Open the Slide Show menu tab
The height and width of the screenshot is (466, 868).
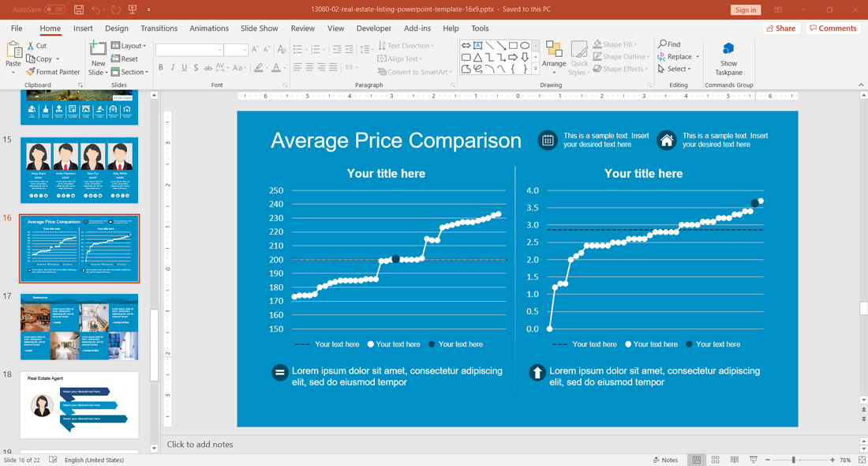259,28
